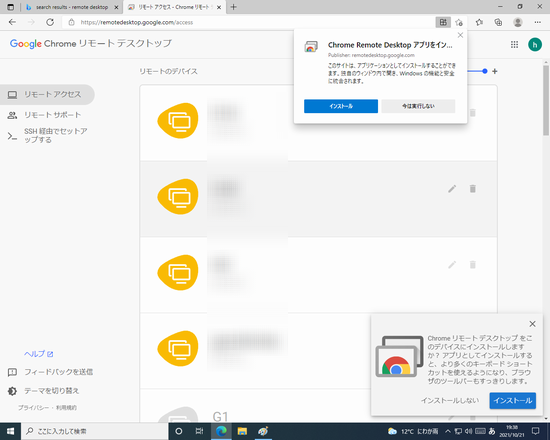Toggle the IME あ input mode

point(492,431)
